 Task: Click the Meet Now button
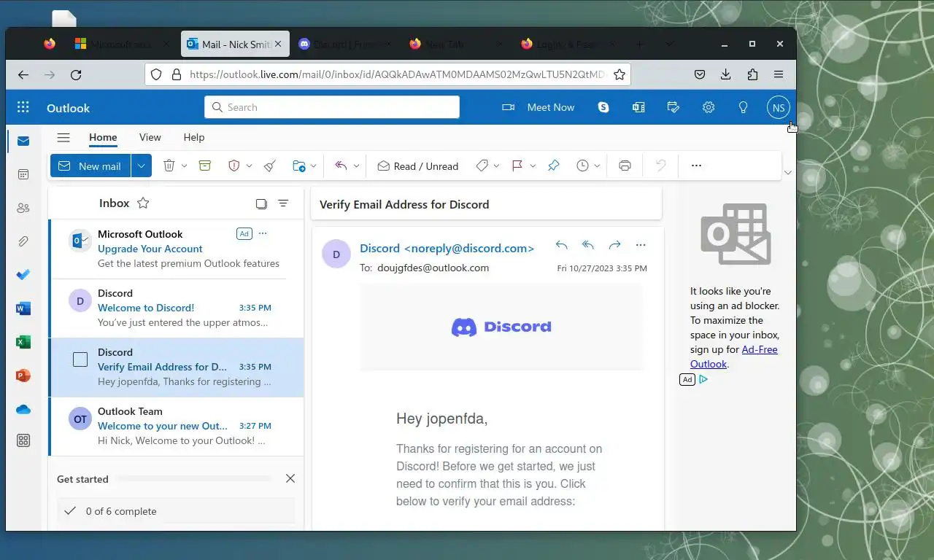(x=539, y=107)
